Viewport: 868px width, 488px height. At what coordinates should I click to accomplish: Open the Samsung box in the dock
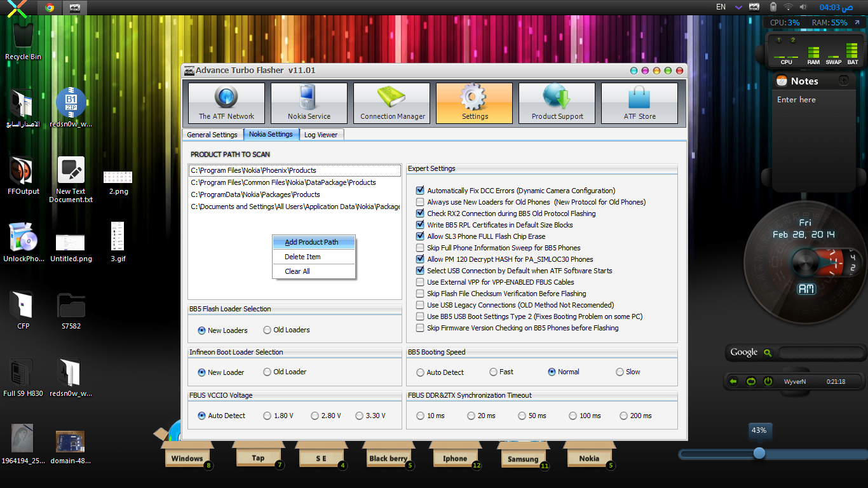[x=523, y=456]
